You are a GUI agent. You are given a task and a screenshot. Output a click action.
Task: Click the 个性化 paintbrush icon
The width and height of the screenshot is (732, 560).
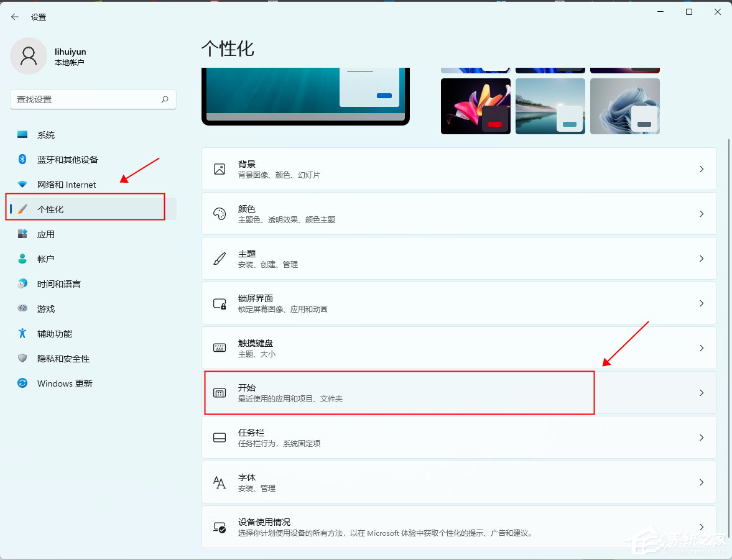coord(22,209)
